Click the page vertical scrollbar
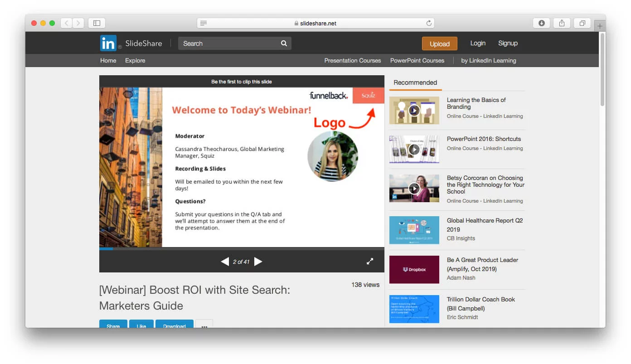The width and height of the screenshot is (631, 364). click(602, 70)
